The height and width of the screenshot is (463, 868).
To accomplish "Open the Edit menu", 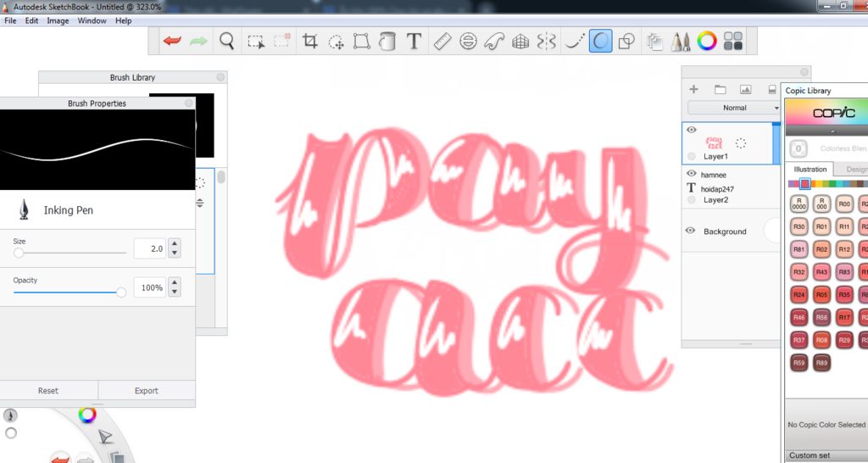I will (31, 20).
